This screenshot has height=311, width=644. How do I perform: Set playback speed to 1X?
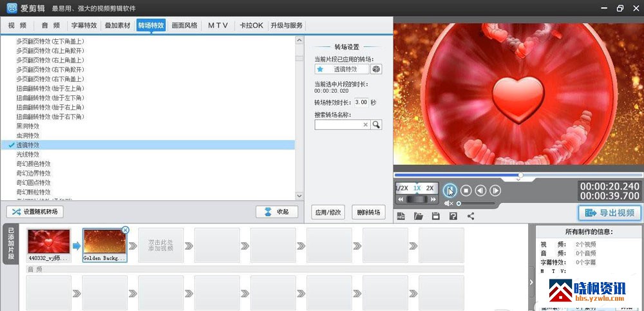pyautogui.click(x=417, y=188)
